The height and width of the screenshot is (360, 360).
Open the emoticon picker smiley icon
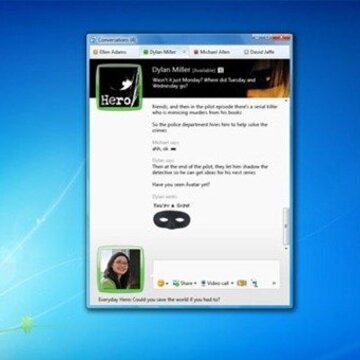pos(161,283)
